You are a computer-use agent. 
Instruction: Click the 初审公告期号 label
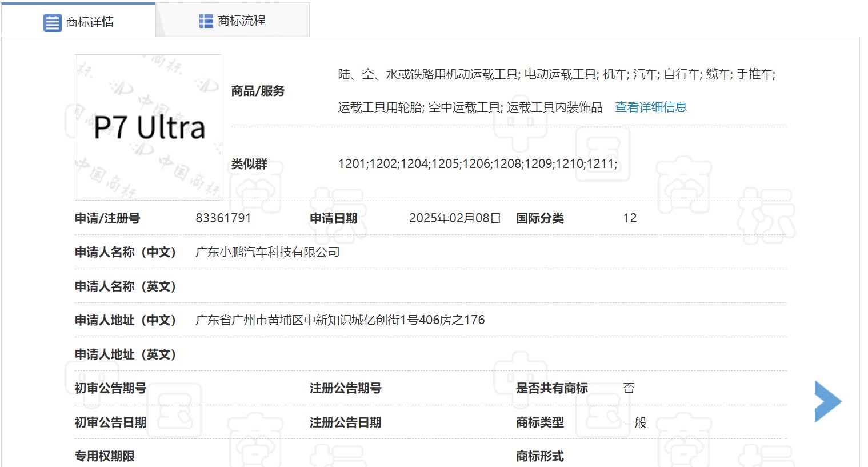tap(111, 388)
